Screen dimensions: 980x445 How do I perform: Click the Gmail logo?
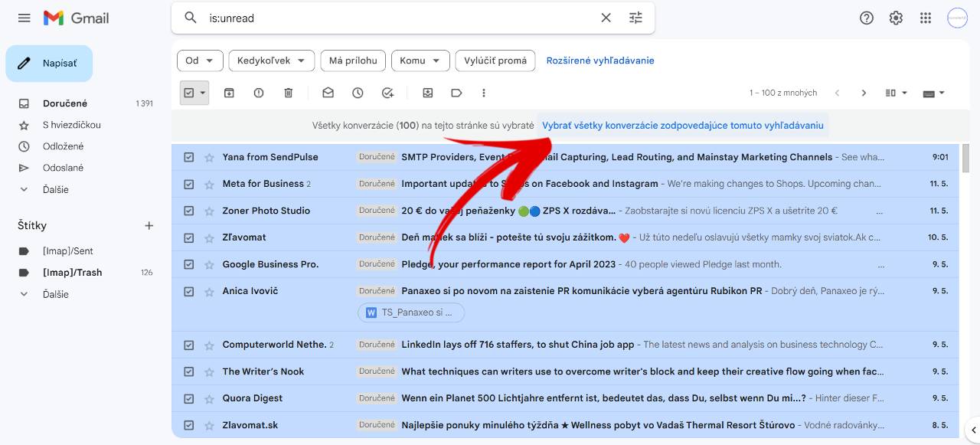point(76,18)
